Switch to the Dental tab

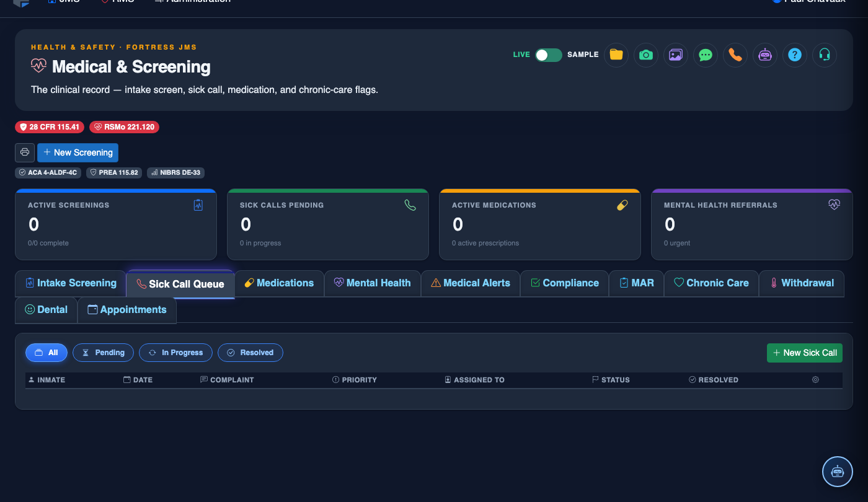pyautogui.click(x=46, y=310)
